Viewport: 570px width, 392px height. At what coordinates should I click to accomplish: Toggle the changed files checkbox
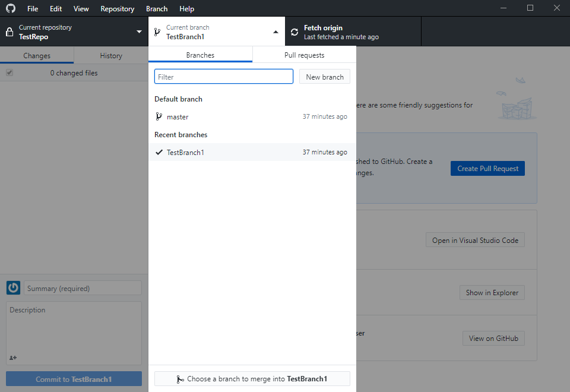[9, 72]
